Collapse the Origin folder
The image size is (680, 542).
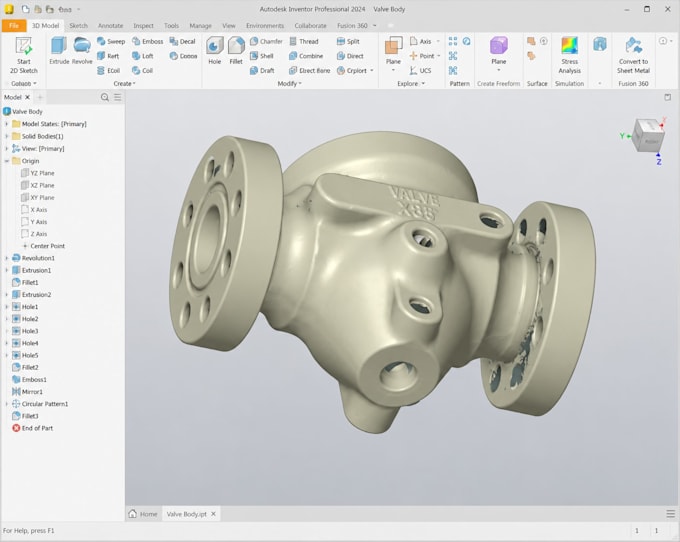[x=7, y=161]
